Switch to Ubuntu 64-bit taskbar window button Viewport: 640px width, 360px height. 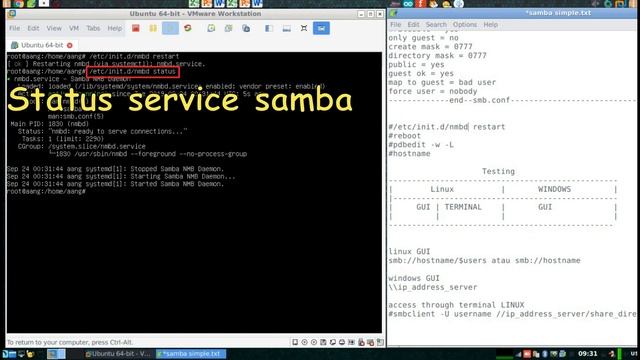click(118, 354)
